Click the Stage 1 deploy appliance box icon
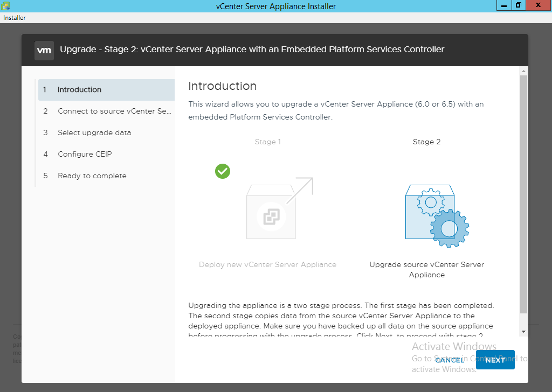This screenshot has width=552, height=392. (280, 208)
